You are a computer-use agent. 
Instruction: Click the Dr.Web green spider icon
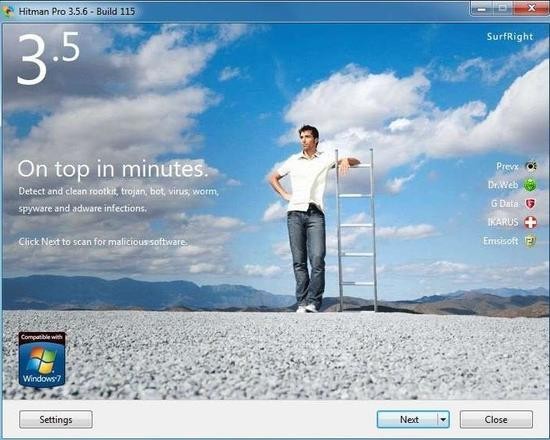pos(530,185)
